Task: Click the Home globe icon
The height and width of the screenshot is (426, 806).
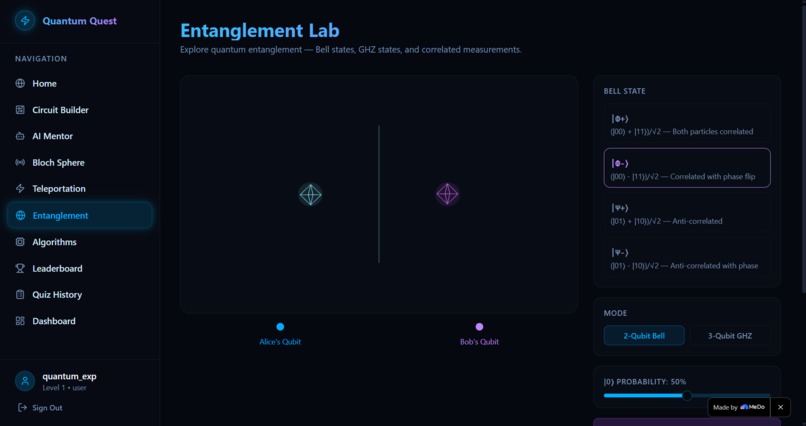Action: (20, 83)
